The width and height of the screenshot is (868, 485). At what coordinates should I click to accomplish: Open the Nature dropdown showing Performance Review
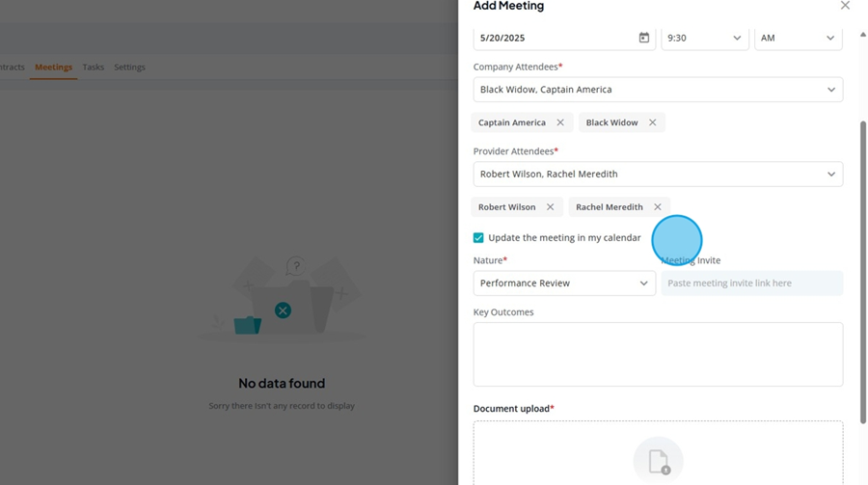click(564, 283)
